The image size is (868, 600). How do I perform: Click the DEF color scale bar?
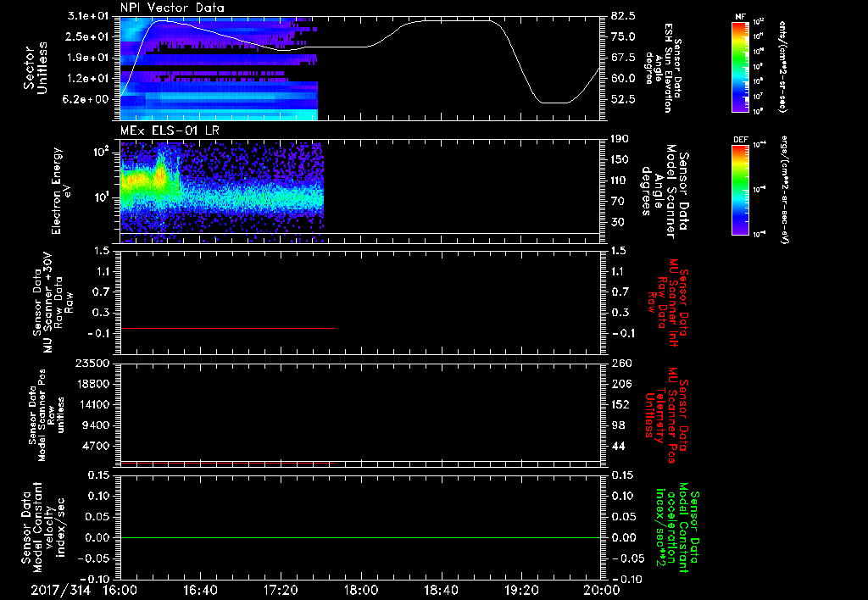pos(740,189)
